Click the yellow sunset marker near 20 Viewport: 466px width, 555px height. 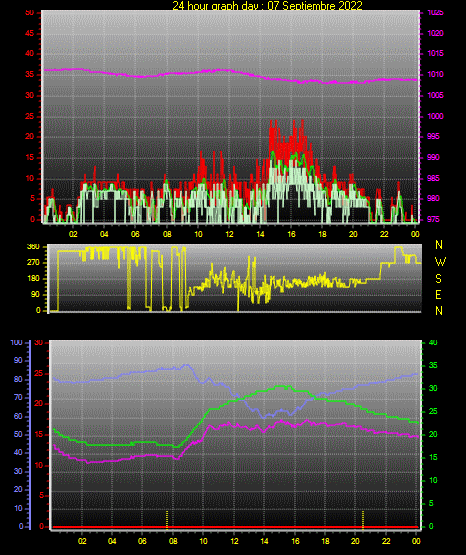point(363,520)
